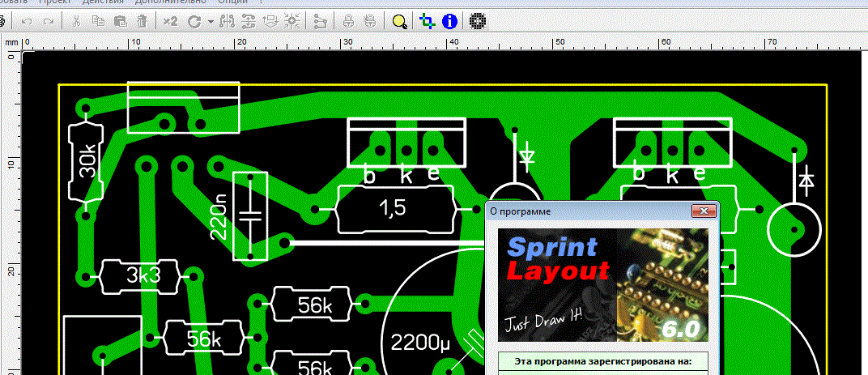868x375 pixels.
Task: Activate the yellow magnifier zoom tool
Action: (399, 22)
